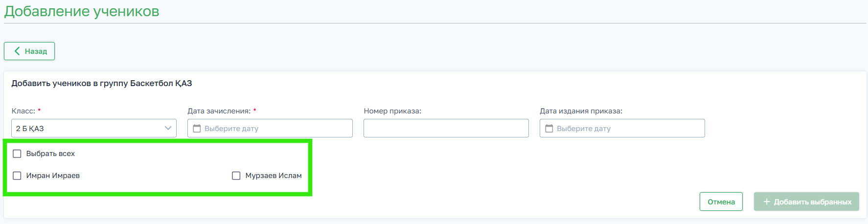Click the "Класс:" field label
The height and width of the screenshot is (224, 868).
click(x=23, y=111)
